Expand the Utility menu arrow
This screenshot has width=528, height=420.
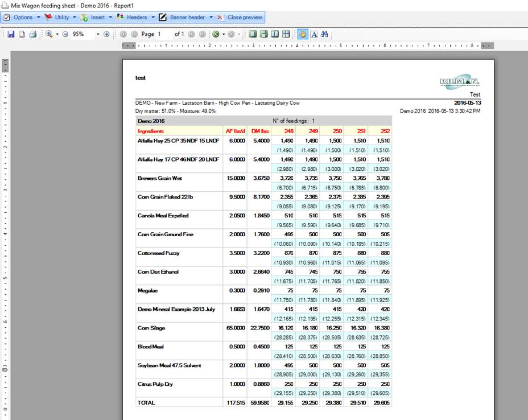[75, 17]
